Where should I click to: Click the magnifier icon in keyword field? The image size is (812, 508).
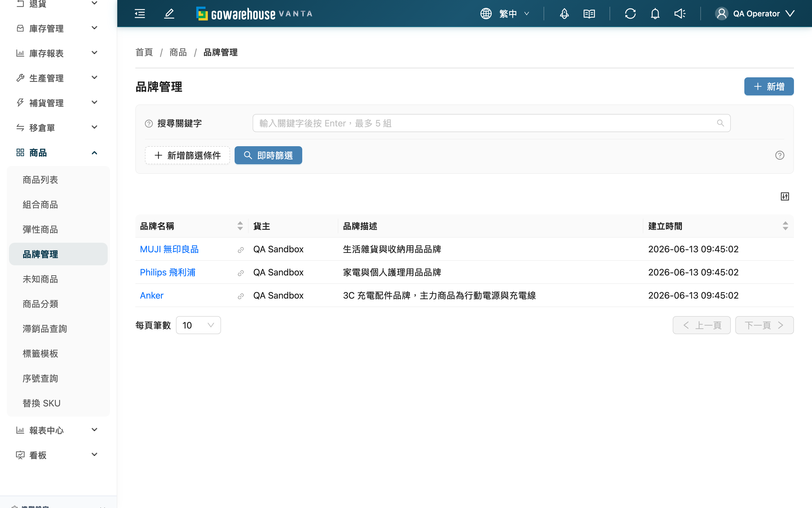(720, 123)
